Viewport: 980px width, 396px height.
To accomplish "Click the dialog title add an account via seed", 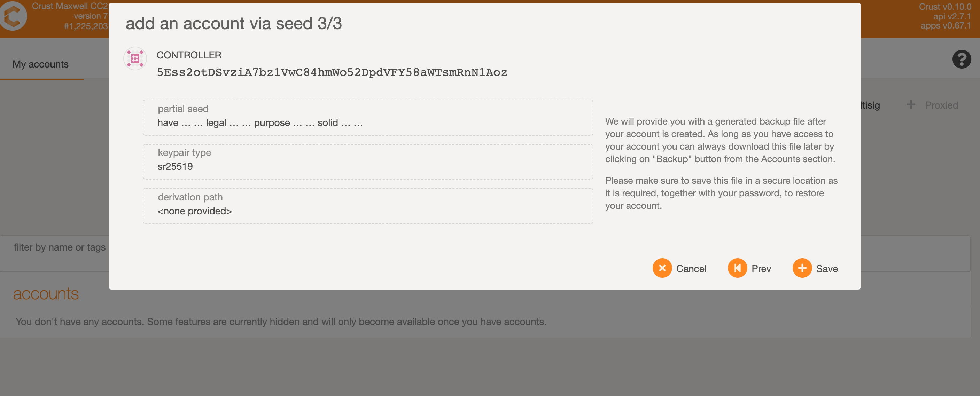I will coord(234,24).
